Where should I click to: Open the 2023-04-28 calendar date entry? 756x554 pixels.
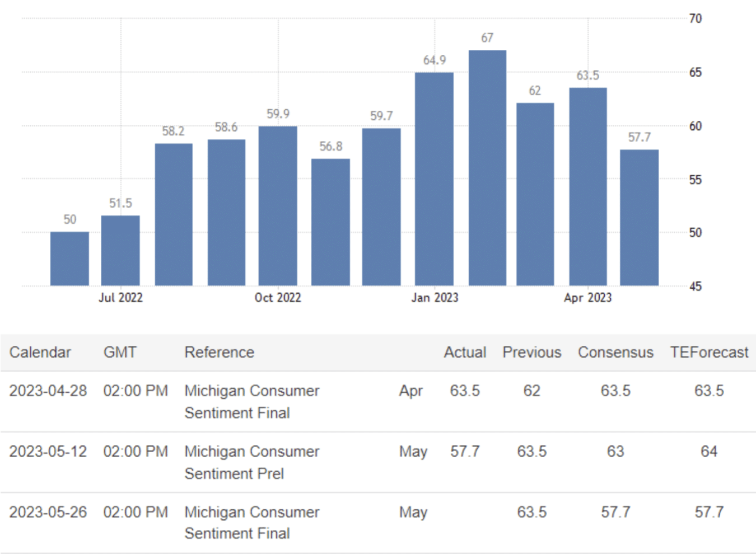click(48, 391)
